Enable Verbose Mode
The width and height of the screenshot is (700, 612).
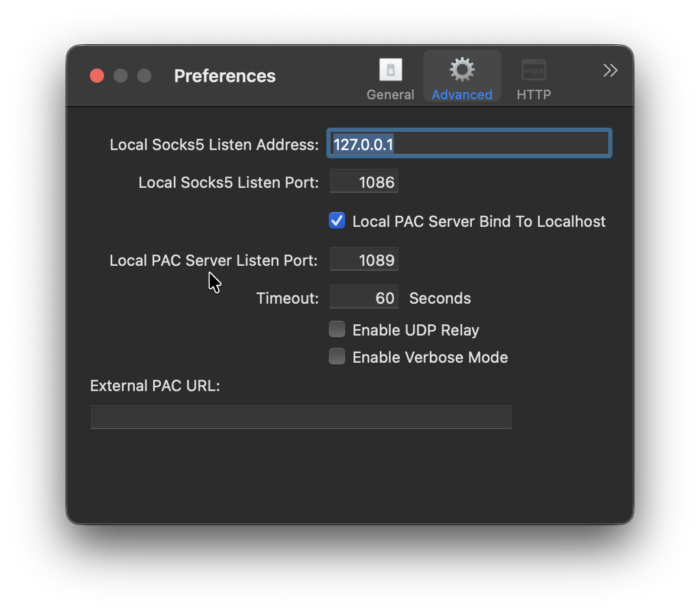(336, 356)
